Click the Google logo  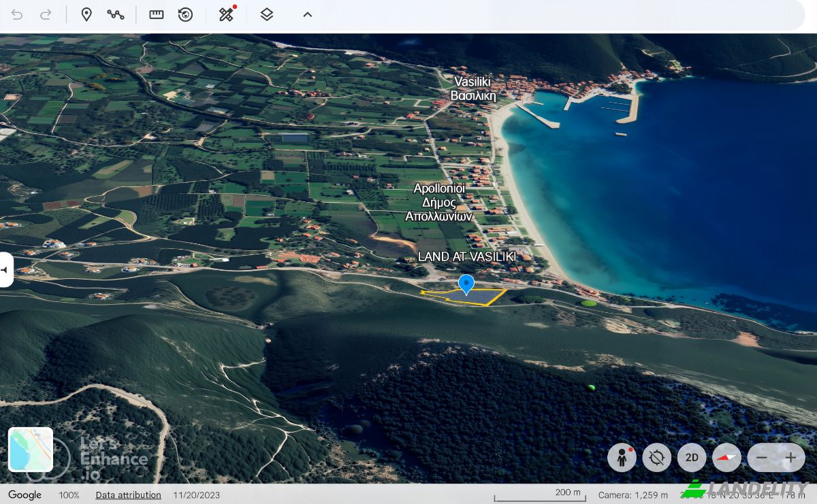tap(25, 495)
